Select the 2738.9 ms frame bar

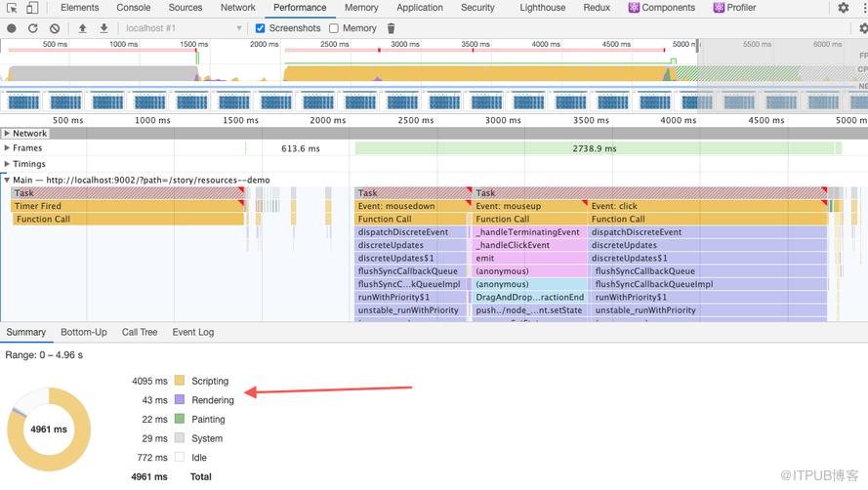pos(595,148)
